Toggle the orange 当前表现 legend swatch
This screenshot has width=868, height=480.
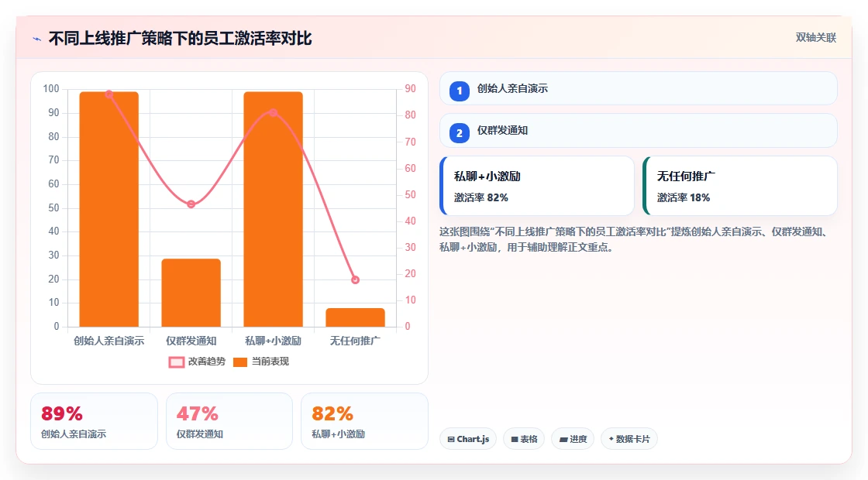(x=240, y=362)
